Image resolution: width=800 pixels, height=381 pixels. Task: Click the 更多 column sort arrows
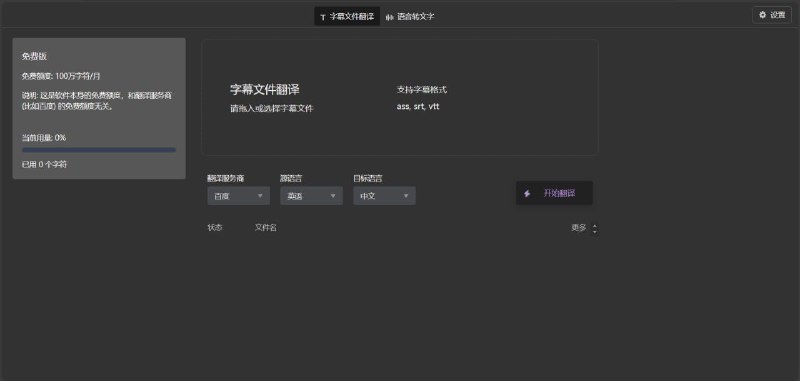tap(594, 229)
